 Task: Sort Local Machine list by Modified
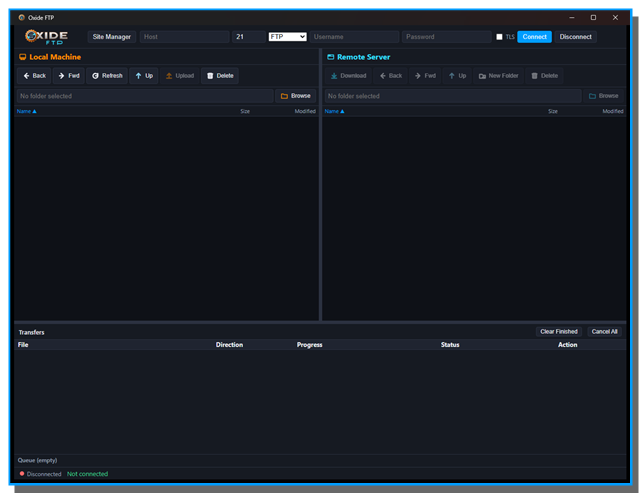(305, 111)
